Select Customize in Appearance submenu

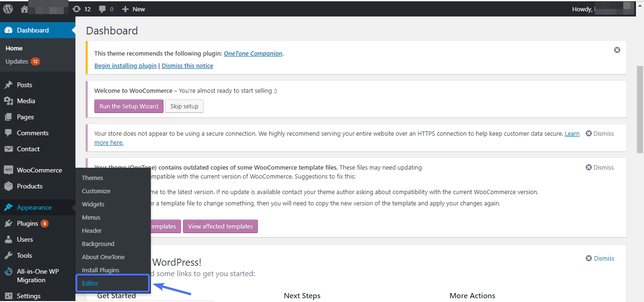point(96,191)
